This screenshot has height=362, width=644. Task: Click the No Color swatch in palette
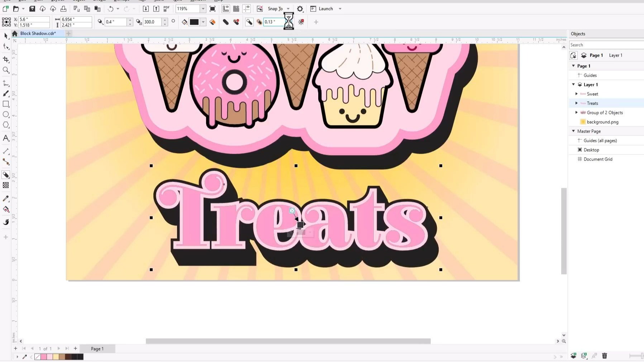37,357
